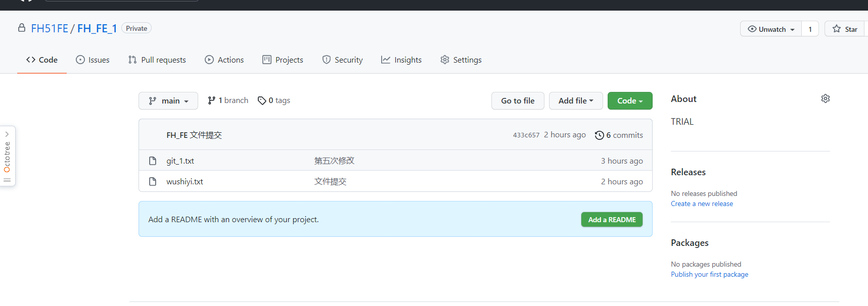
Task: Expand the main branch dropdown
Action: coord(168,100)
